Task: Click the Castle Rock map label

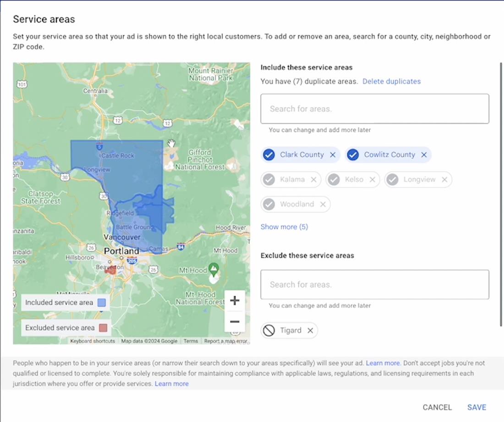Action: [x=118, y=155]
